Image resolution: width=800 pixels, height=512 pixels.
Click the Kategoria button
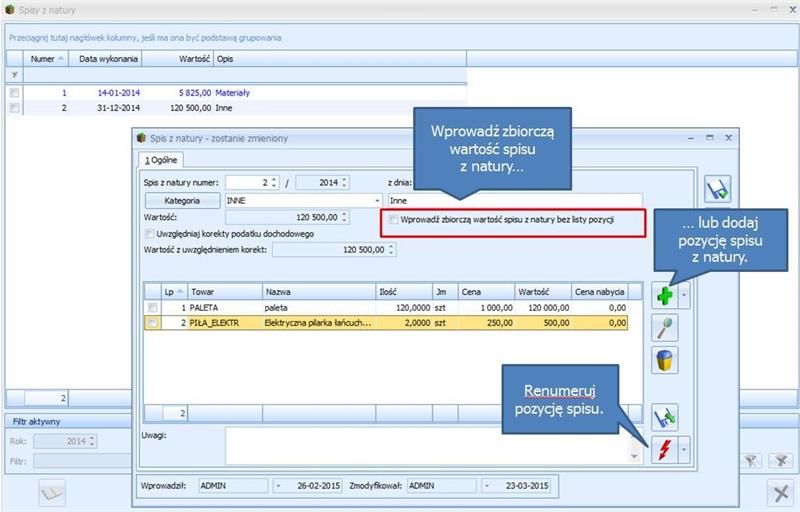tap(182, 201)
